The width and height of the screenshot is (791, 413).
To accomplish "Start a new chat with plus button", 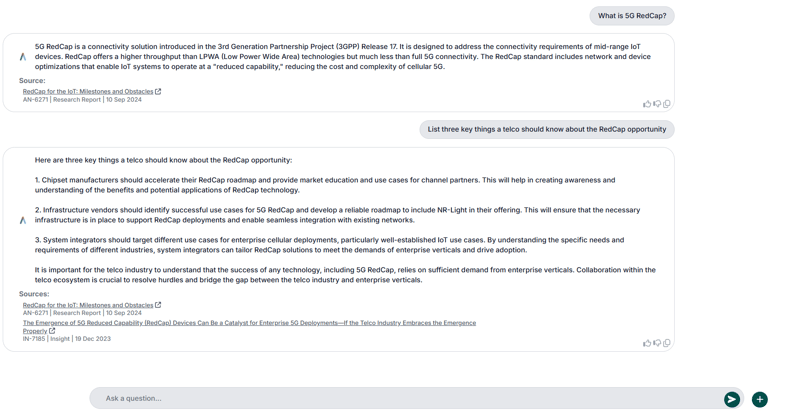I will pos(760,399).
